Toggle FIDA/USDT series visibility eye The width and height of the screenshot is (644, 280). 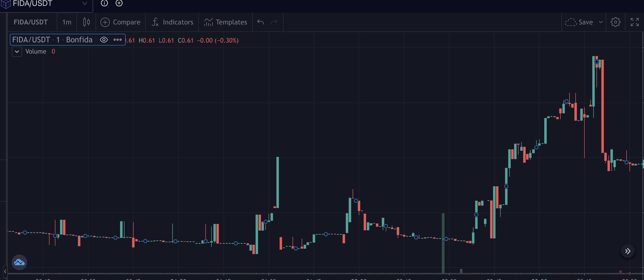104,40
